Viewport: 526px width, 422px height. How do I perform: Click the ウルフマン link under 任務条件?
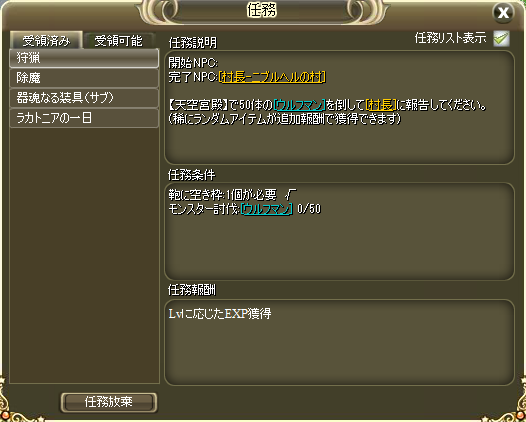[x=267, y=209]
